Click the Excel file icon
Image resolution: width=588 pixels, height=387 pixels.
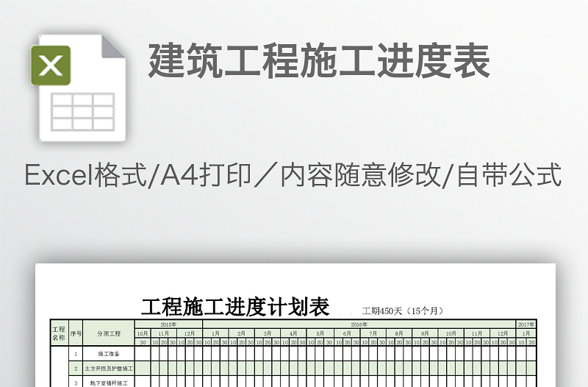coord(79,88)
